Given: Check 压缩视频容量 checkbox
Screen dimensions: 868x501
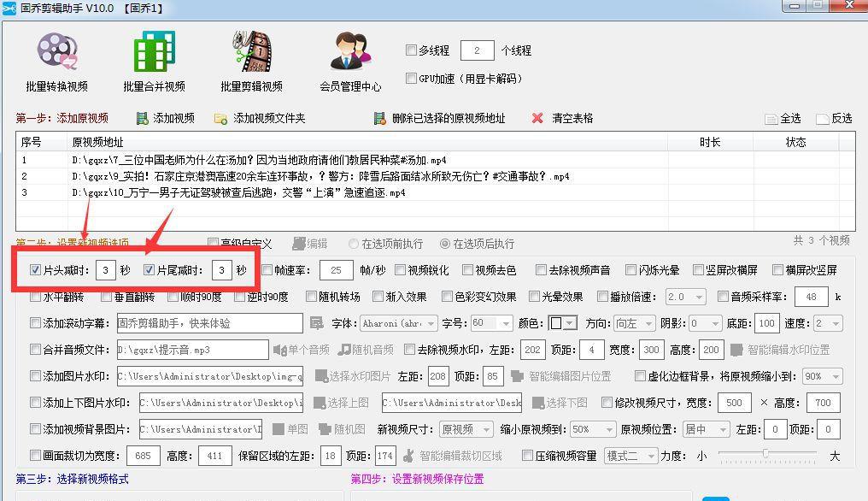Looking at the screenshot, I should pyautogui.click(x=528, y=456).
